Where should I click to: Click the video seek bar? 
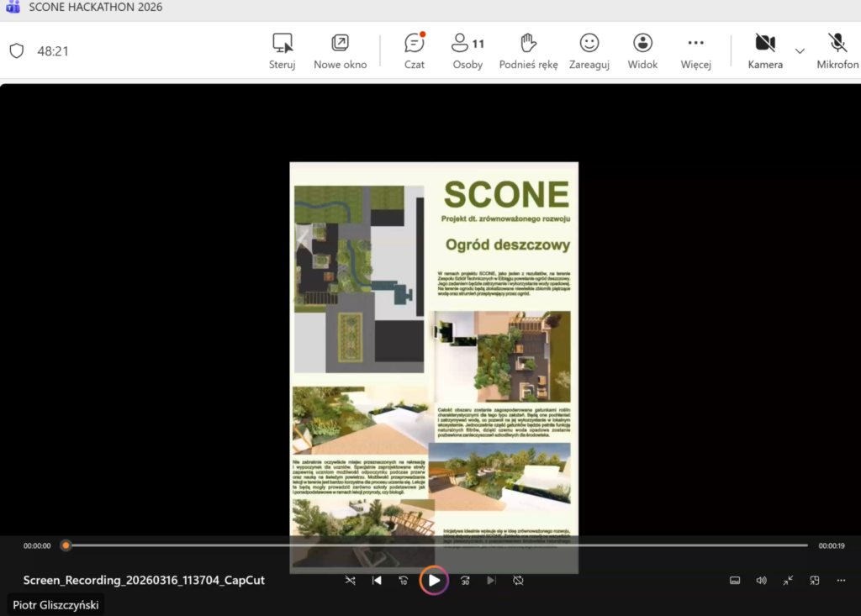[437, 545]
